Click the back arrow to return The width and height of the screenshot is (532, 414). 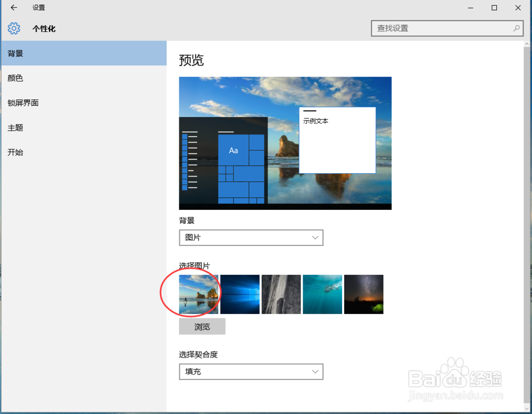(x=13, y=8)
